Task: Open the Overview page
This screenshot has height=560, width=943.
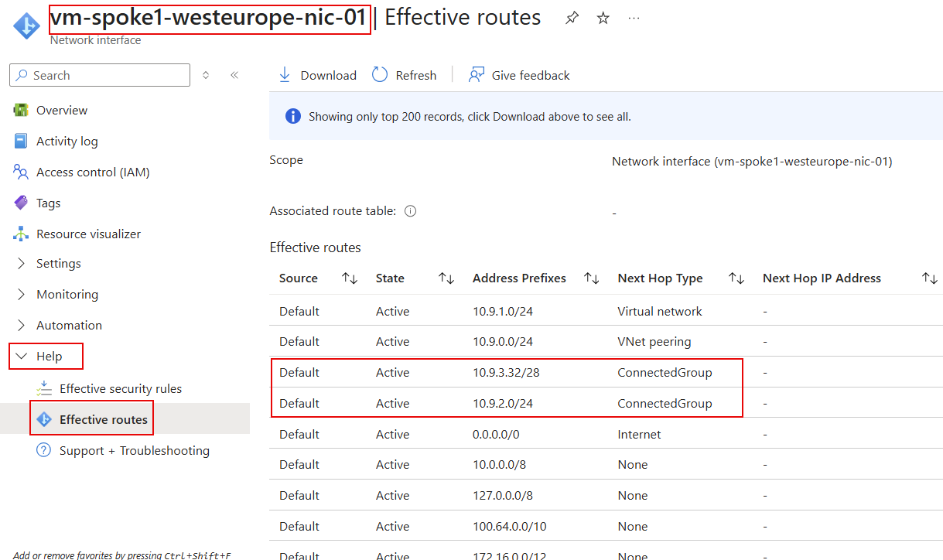Action: point(62,111)
